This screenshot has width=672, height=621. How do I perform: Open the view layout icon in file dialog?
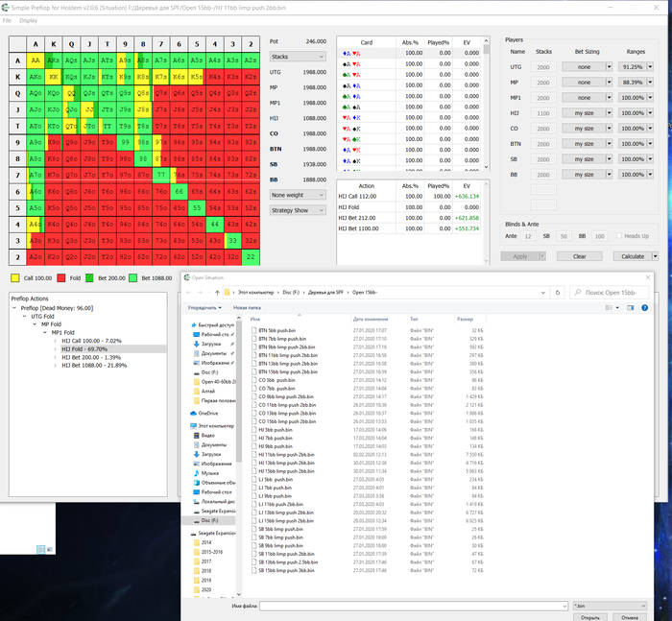[x=609, y=308]
